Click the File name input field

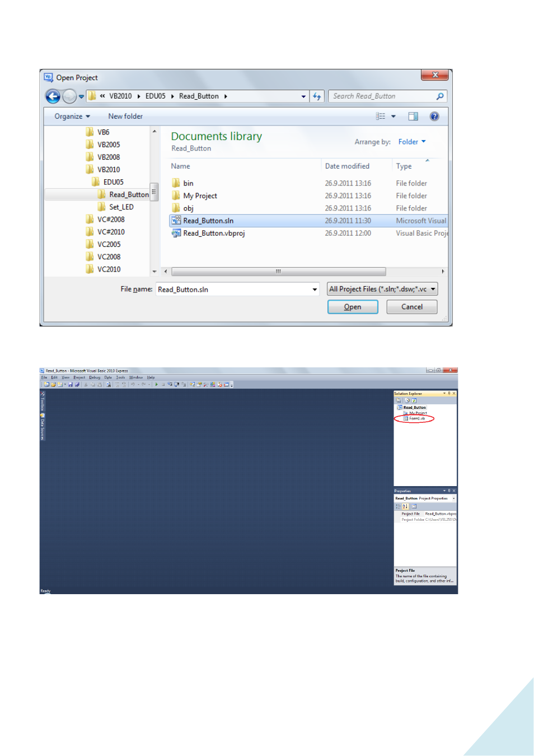click(x=233, y=290)
